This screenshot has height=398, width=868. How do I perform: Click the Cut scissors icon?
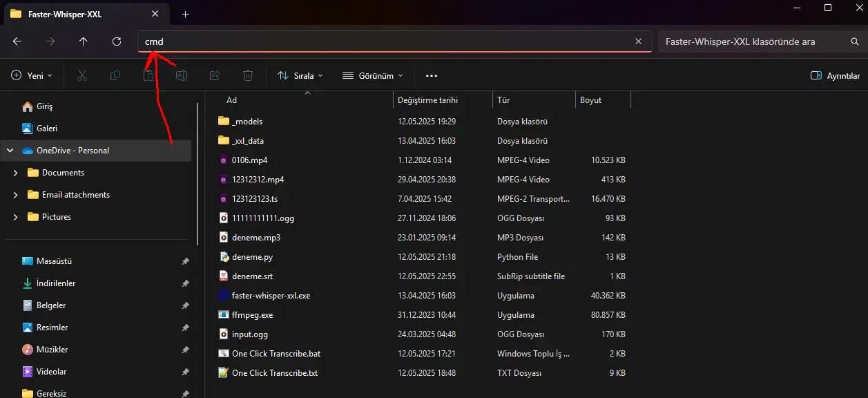pos(82,75)
